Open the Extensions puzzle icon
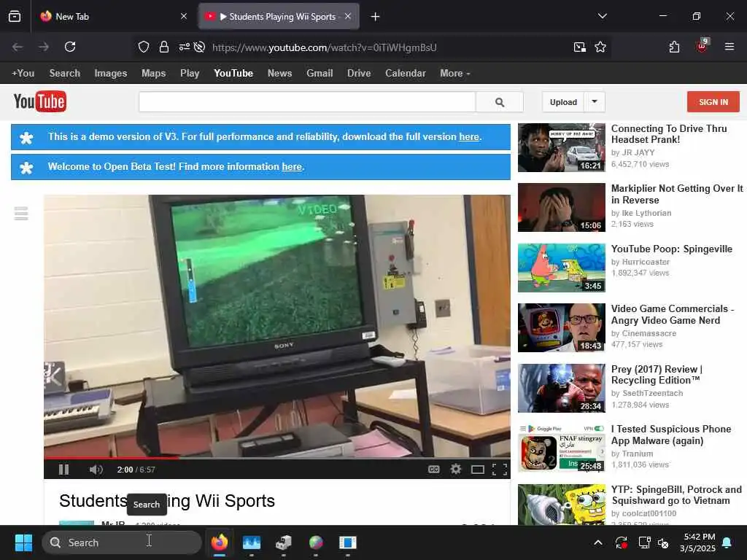The width and height of the screenshot is (747, 560). (x=674, y=47)
